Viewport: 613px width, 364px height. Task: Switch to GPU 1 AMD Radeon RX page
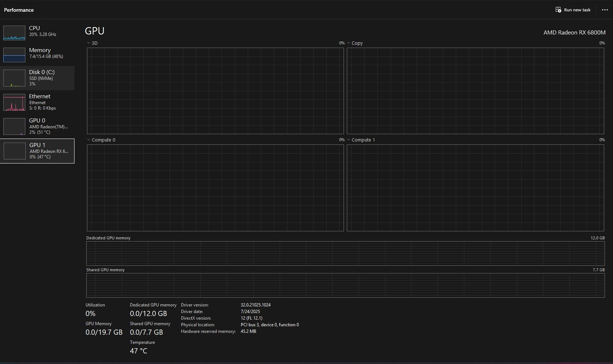[37, 151]
